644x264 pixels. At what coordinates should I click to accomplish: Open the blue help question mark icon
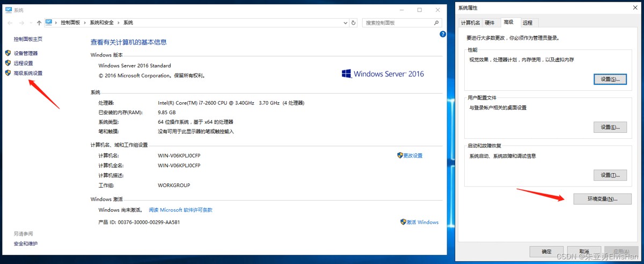[x=443, y=34]
